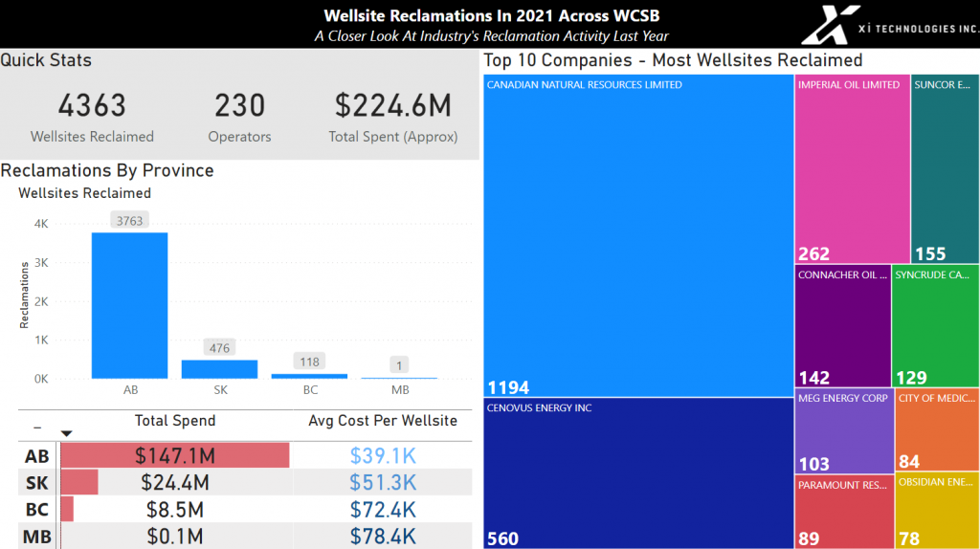Click the $51.3K average cost value
The image size is (980, 549).
[383, 483]
